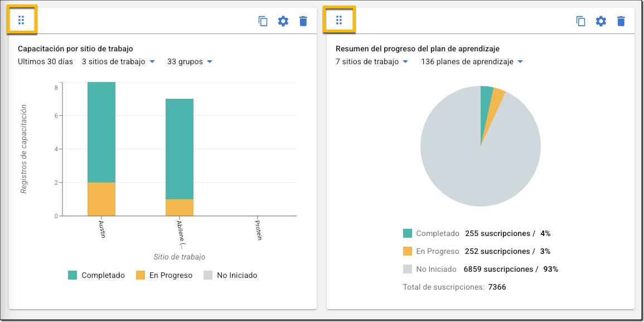Click the Abilene bar's orange En Progreso segment
Image resolution: width=644 pixels, height=322 pixels.
coord(180,207)
